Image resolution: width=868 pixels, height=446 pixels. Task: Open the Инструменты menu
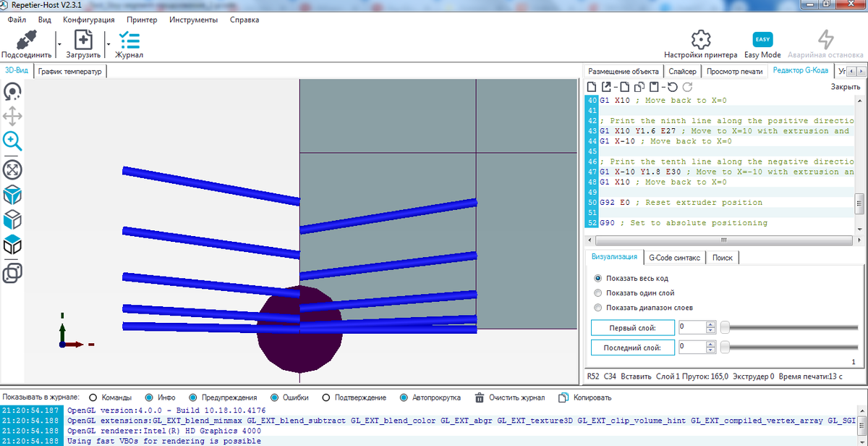[x=194, y=20]
